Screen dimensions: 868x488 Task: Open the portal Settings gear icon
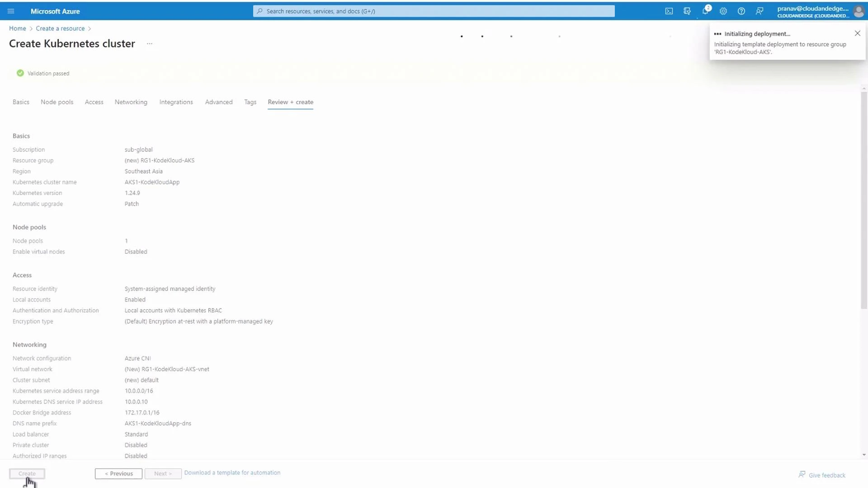click(723, 11)
